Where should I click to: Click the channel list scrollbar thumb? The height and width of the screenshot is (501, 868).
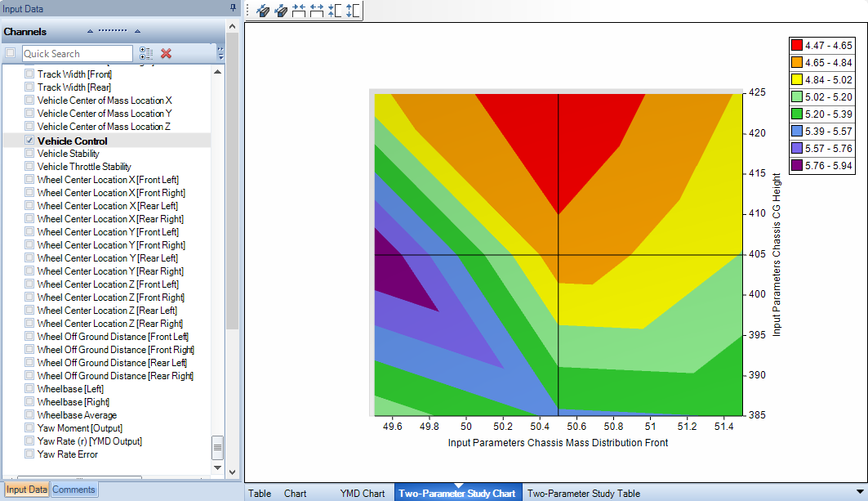[x=217, y=448]
